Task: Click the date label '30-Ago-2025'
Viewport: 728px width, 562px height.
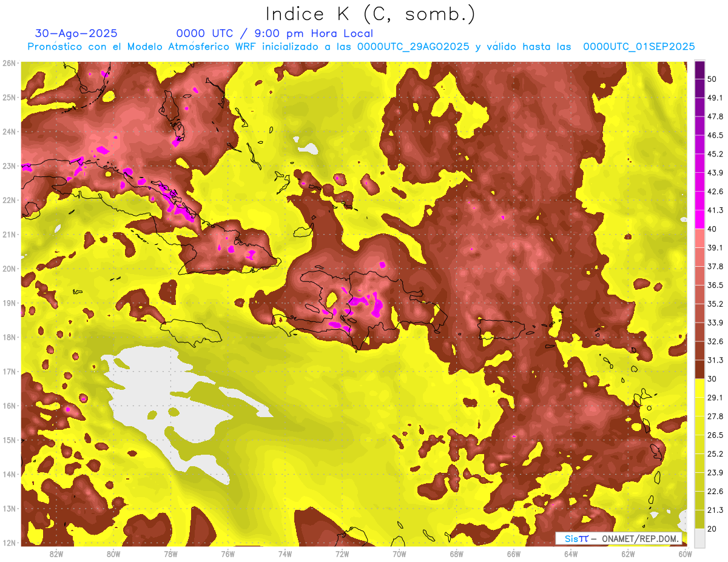Action: 76,33
